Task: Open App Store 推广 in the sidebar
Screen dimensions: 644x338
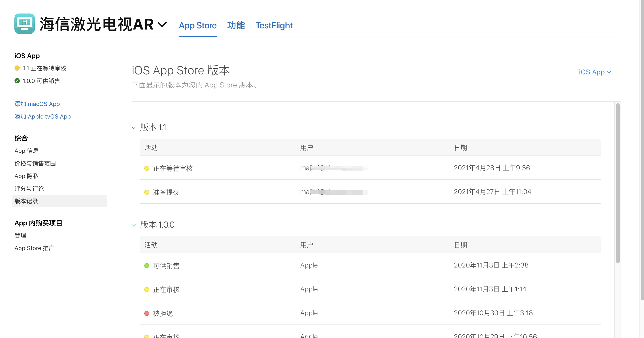Action: (34, 248)
